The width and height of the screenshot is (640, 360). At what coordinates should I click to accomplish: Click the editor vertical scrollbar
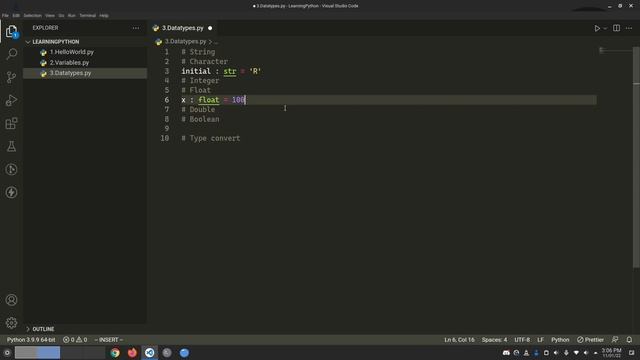[636, 157]
